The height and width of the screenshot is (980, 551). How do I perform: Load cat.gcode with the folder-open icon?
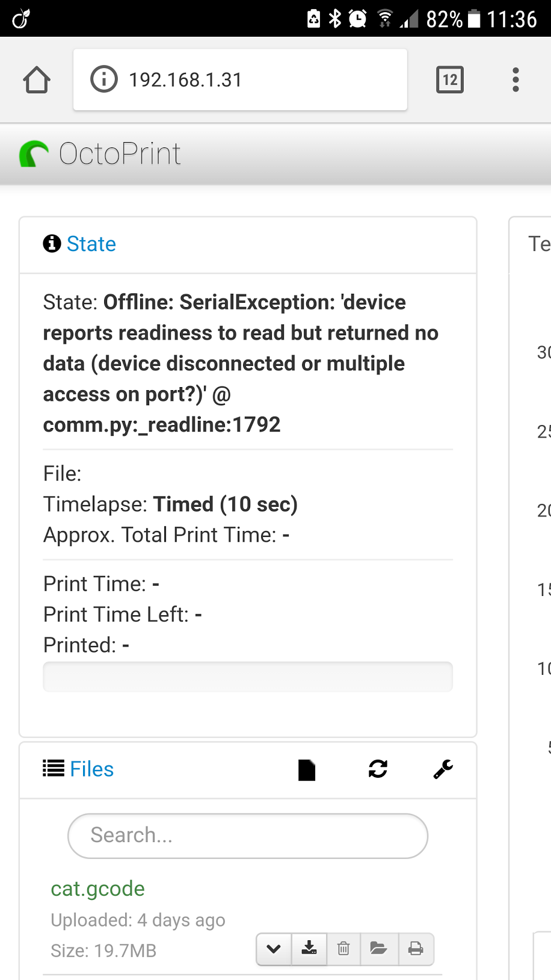pyautogui.click(x=379, y=949)
